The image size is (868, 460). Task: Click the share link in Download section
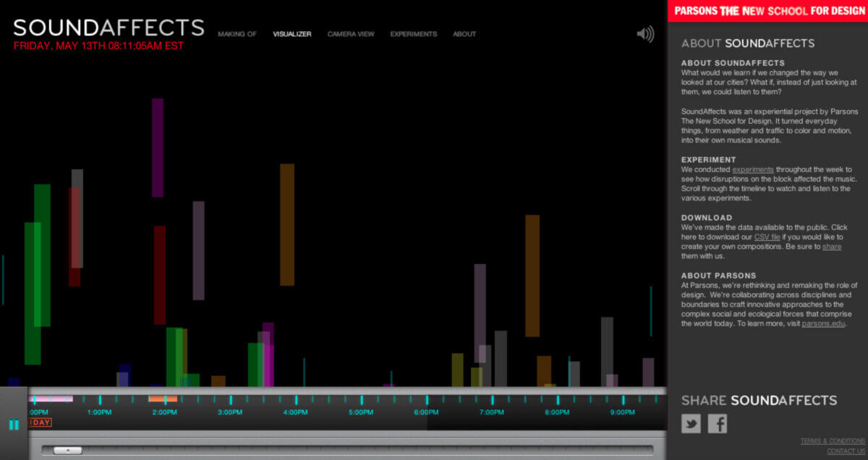tap(831, 247)
